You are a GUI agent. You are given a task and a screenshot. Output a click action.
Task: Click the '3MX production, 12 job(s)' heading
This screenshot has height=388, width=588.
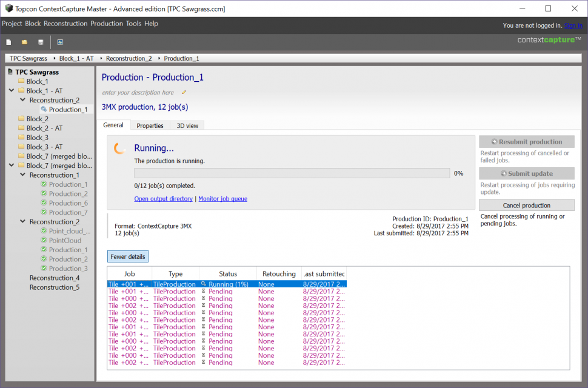pos(145,107)
